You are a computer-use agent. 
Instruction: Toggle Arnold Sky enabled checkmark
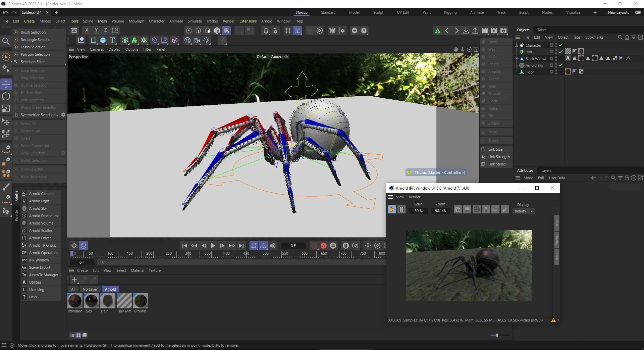560,65
